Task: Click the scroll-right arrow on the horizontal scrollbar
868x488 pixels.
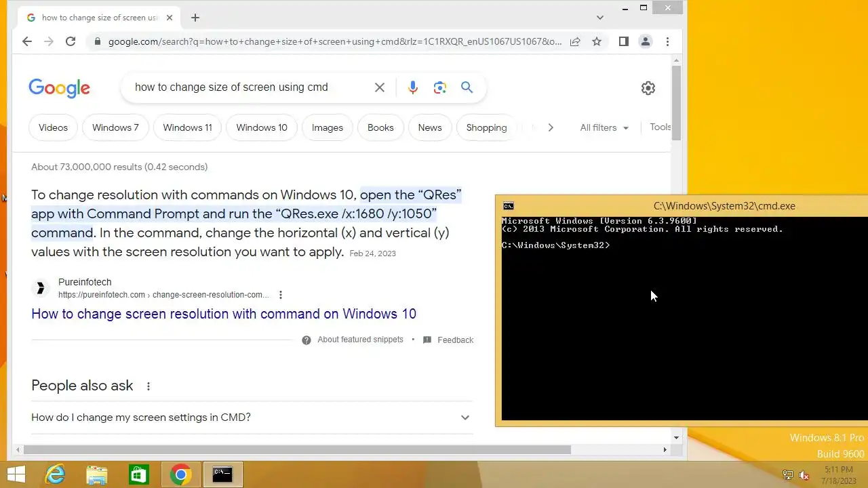Action: [665, 449]
